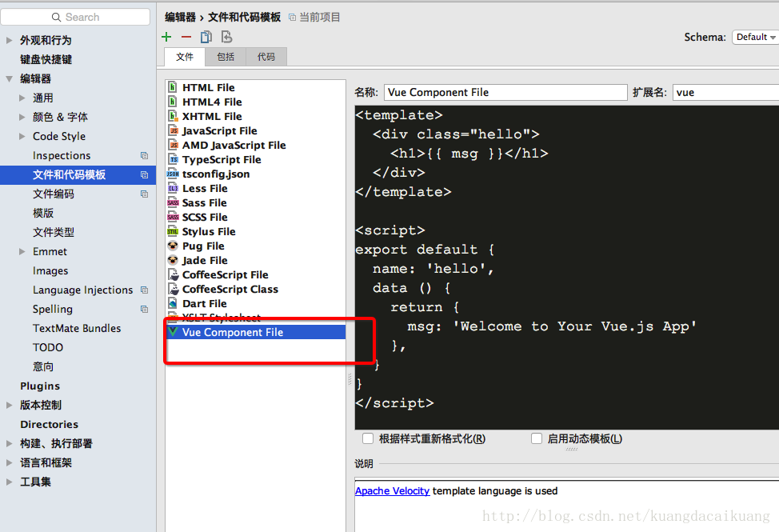Expand the 外观和行为 settings group
The image size is (779, 532).
[9, 40]
